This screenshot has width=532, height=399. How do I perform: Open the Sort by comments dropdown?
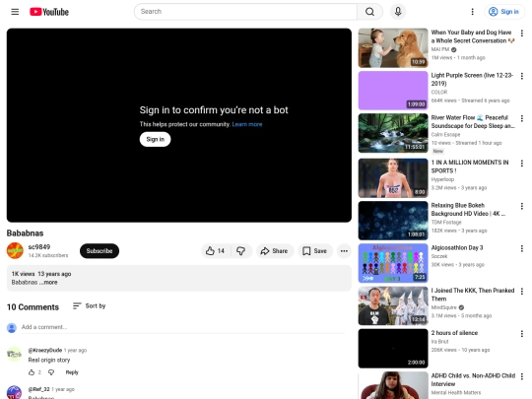point(90,306)
